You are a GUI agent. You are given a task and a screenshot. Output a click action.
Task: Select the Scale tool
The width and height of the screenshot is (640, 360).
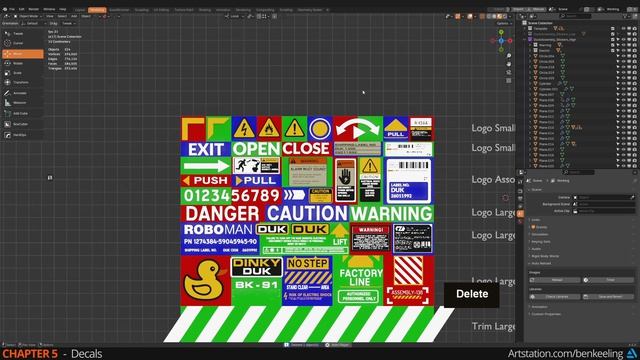pos(22,73)
